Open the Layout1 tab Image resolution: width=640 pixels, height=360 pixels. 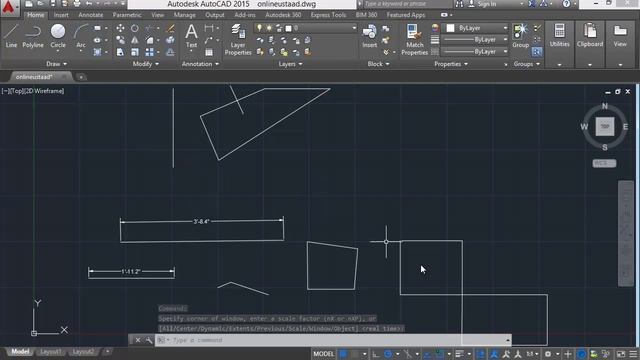51,351
